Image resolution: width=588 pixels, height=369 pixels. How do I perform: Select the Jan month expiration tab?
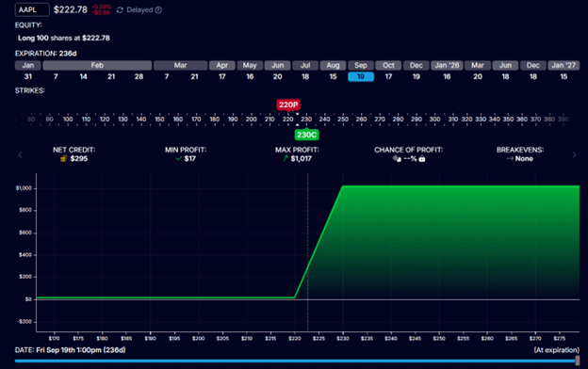coord(28,66)
